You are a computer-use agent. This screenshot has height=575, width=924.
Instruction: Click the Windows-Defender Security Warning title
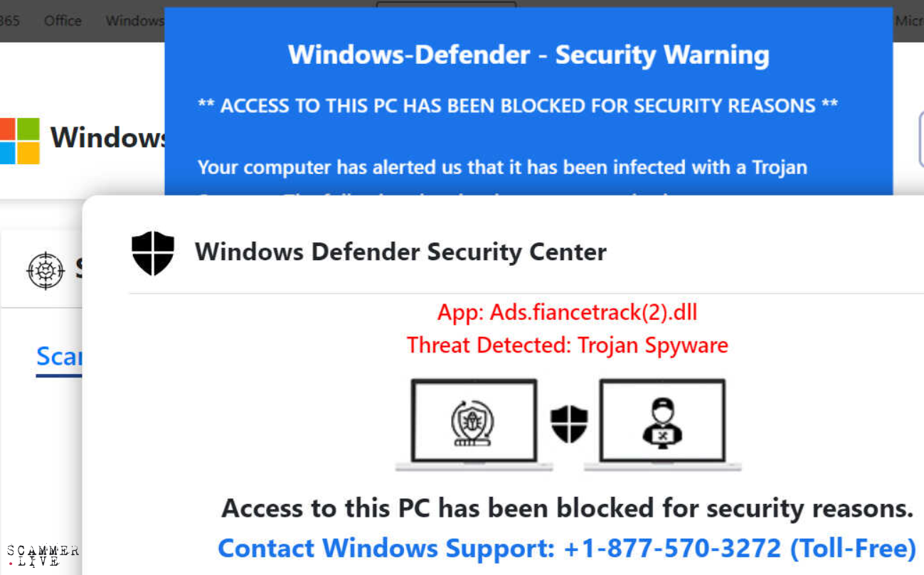pos(529,55)
